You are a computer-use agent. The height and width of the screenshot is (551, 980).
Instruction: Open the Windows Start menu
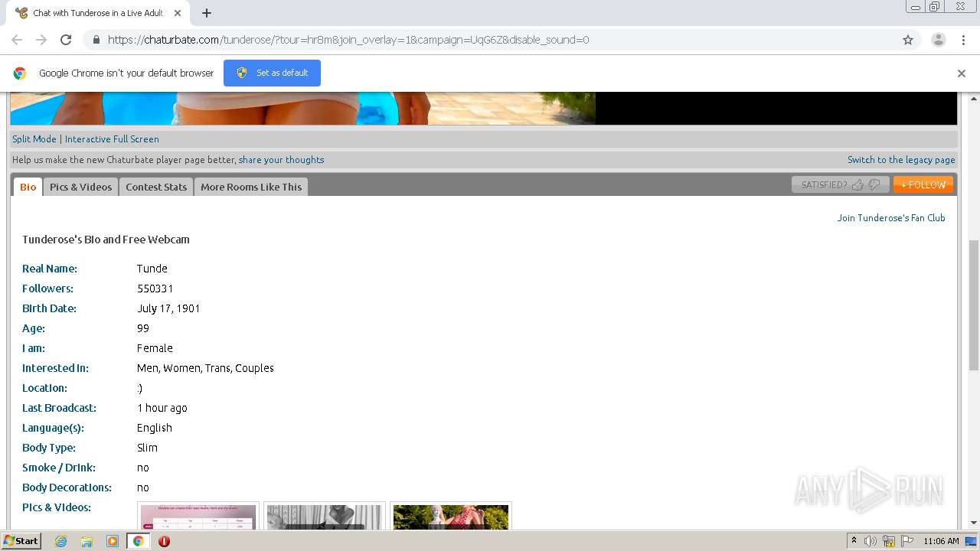pos(21,540)
